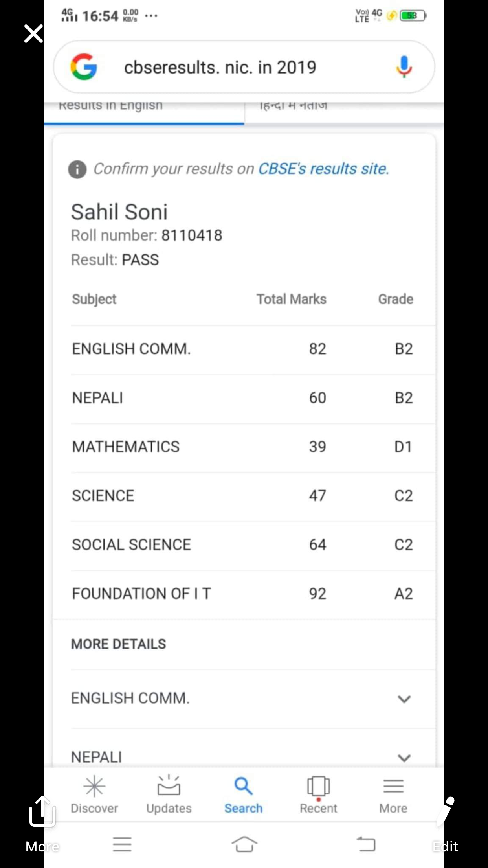The image size is (488, 868).
Task: Tap the info icon beside Confirm
Action: (77, 170)
